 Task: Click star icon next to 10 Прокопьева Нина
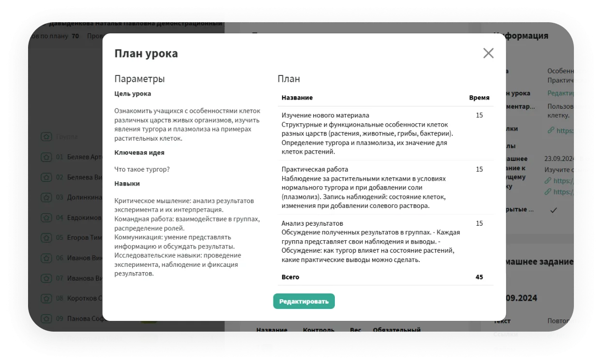click(46, 338)
